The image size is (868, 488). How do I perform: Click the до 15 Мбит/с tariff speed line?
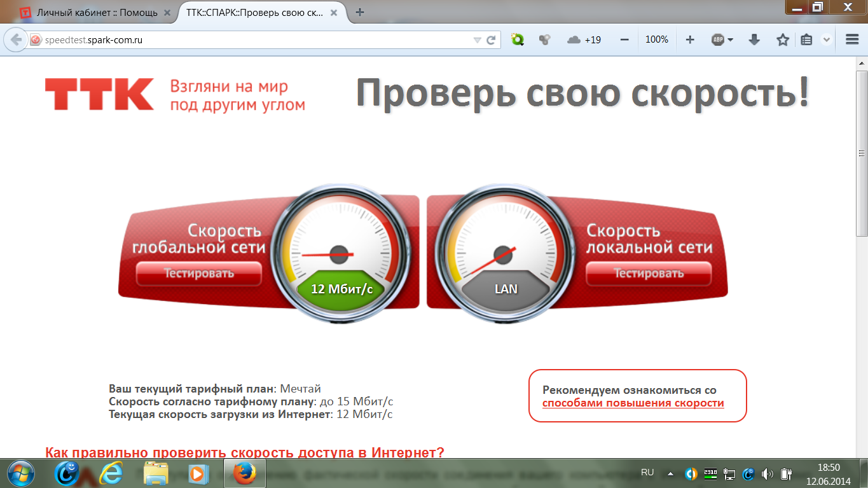pos(251,401)
